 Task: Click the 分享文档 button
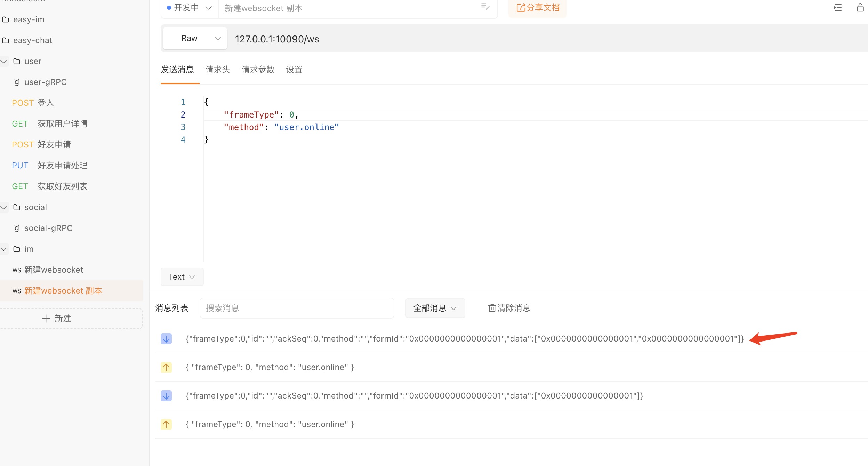[538, 8]
